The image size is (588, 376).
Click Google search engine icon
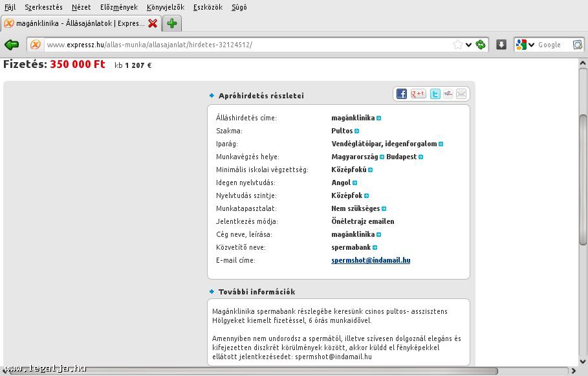point(521,45)
